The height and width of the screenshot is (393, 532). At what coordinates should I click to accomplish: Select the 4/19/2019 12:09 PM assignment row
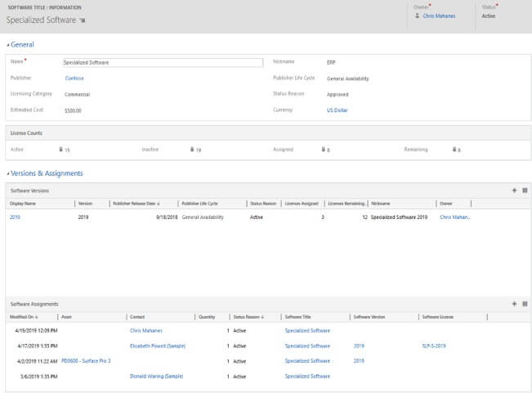point(268,331)
